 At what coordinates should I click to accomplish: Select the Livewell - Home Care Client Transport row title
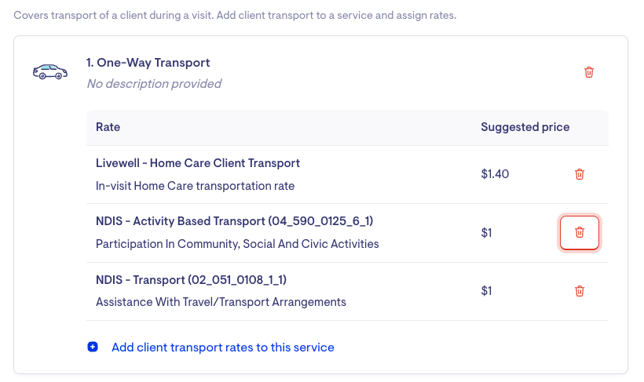(198, 163)
